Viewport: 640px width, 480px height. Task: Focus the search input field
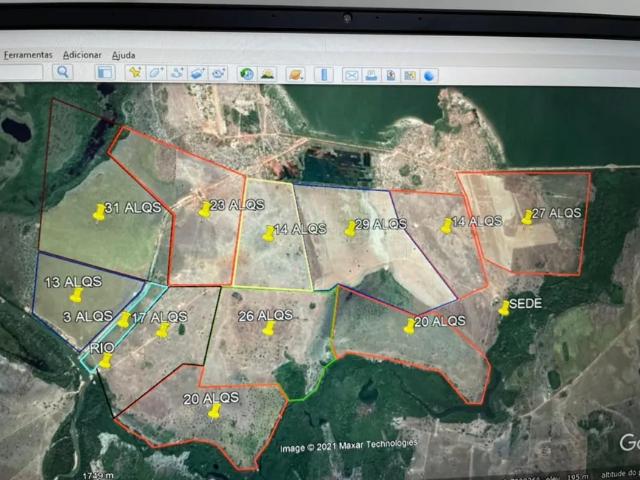(20, 72)
